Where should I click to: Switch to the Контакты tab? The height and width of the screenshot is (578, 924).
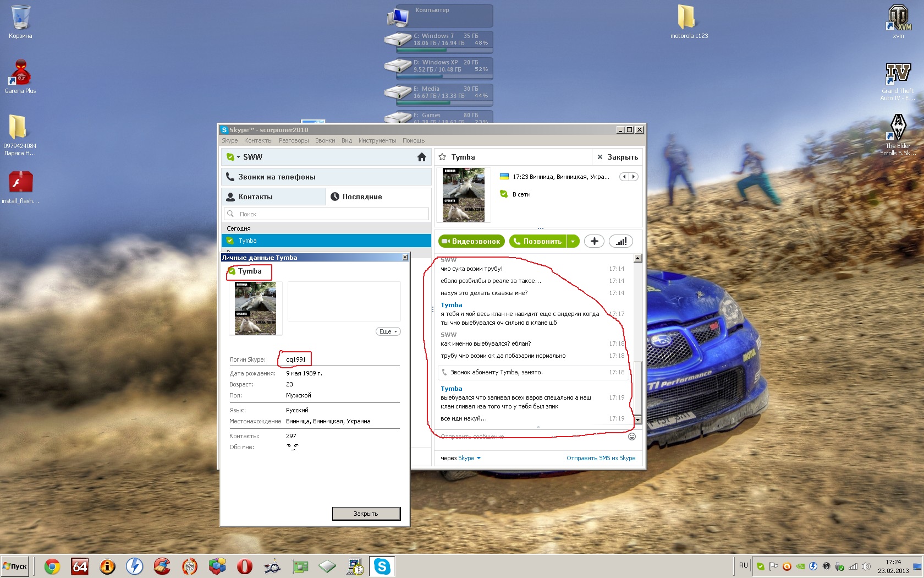click(x=273, y=197)
